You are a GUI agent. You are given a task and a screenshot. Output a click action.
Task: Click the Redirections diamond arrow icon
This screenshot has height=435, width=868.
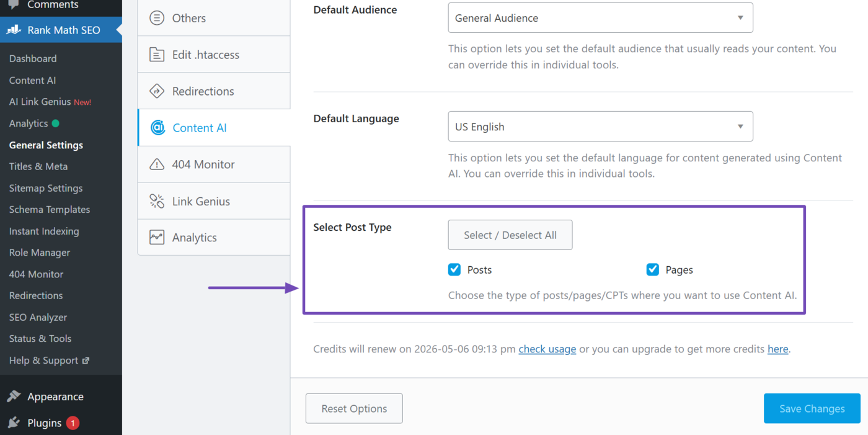point(157,91)
